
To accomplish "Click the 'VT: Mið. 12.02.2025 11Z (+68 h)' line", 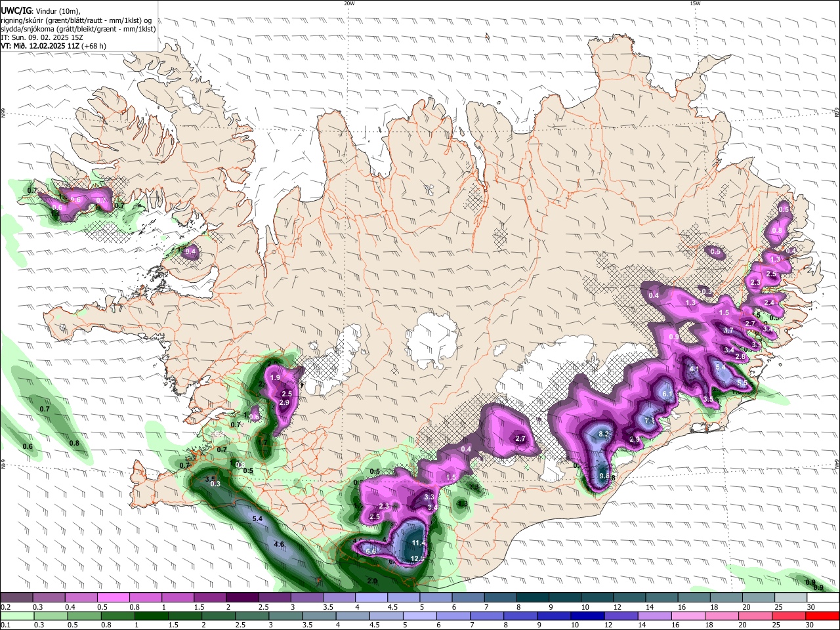I will 54,46.
